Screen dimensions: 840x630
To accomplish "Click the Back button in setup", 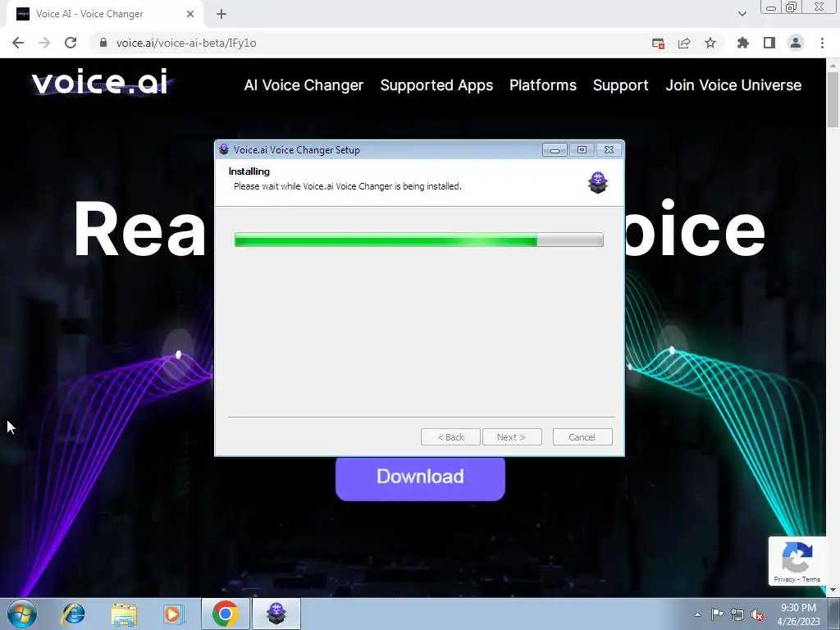I will click(x=450, y=437).
